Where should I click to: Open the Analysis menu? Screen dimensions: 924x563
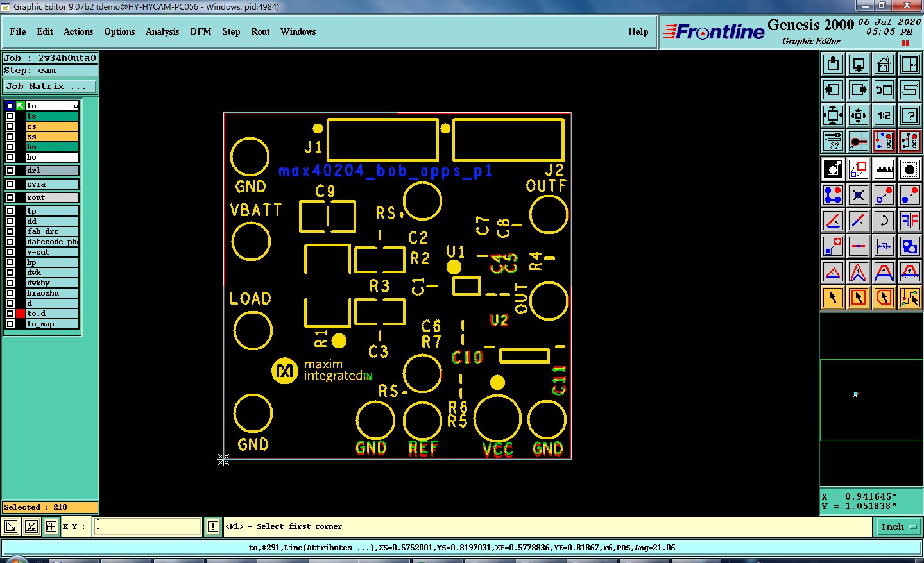(162, 31)
